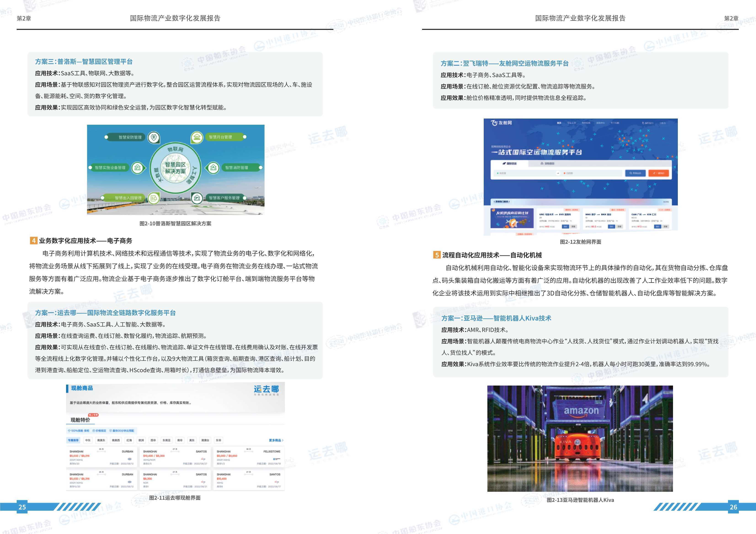Click caption 图2-11运去哪现舱界面
The width and height of the screenshot is (756, 534).
tap(175, 498)
